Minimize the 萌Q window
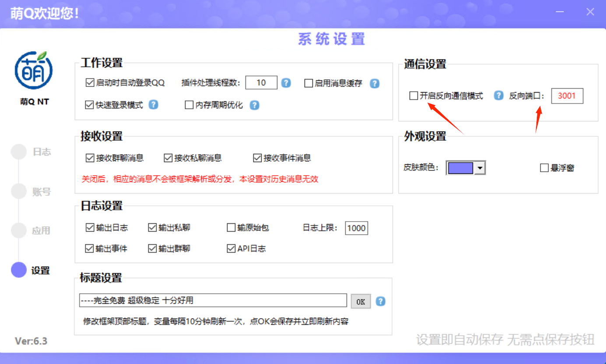 pos(560,12)
